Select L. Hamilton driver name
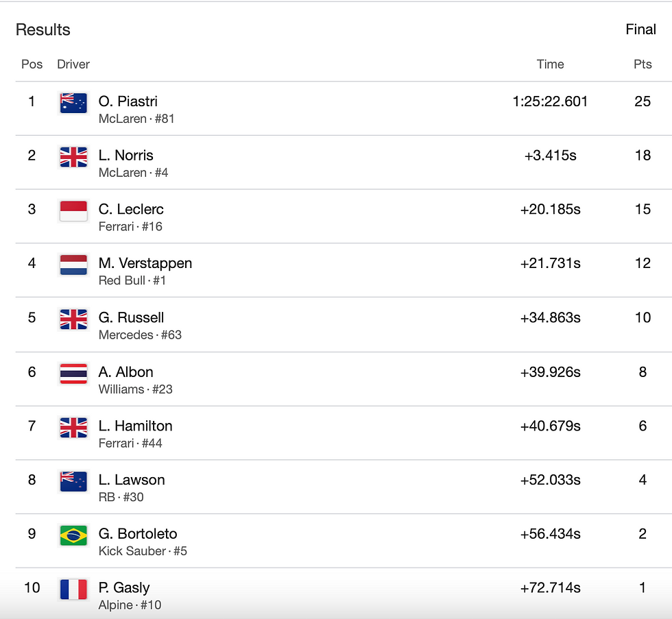The width and height of the screenshot is (672, 619). (x=136, y=426)
